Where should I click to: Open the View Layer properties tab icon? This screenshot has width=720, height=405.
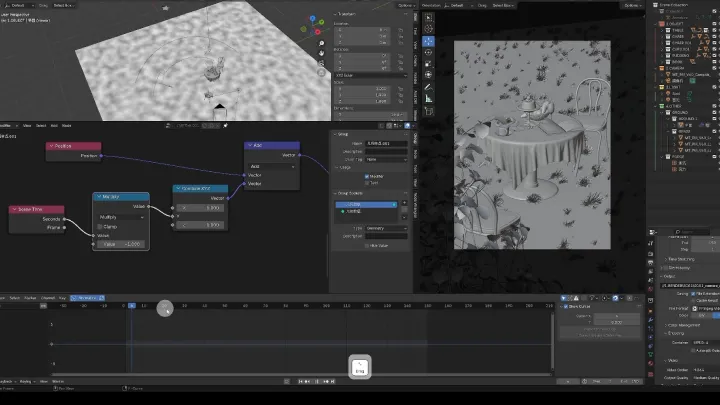coord(651,272)
